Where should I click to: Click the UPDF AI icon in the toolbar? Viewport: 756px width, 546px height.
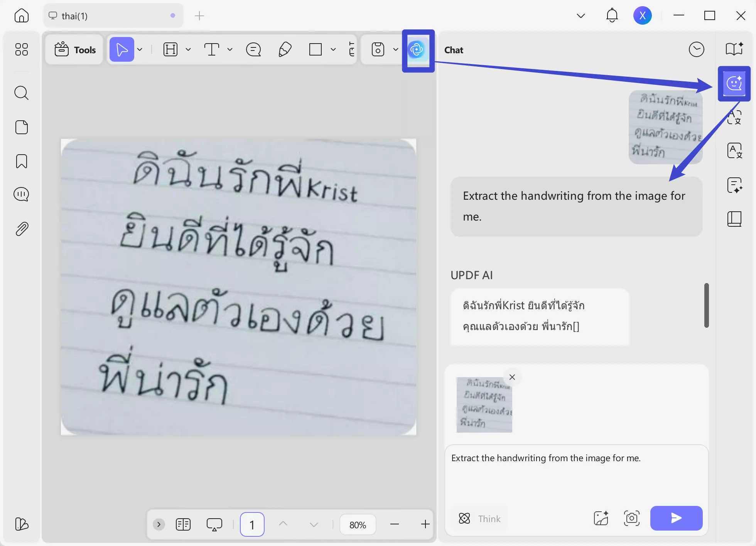(417, 49)
